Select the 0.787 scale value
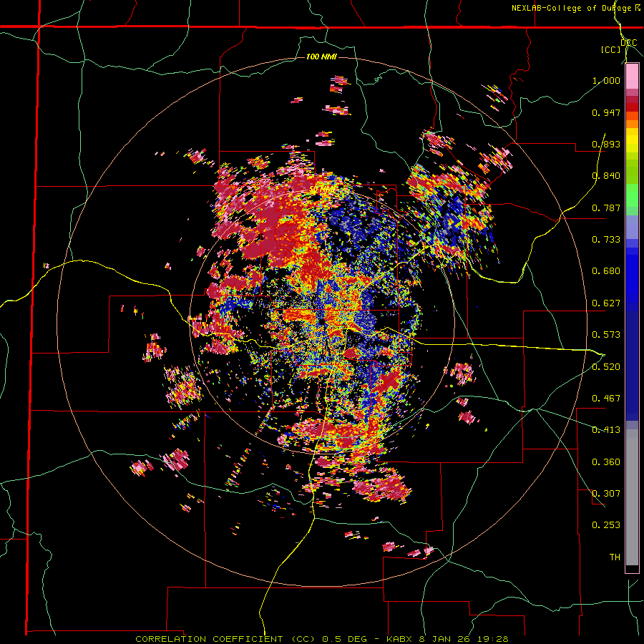The height and width of the screenshot is (644, 644). point(606,208)
